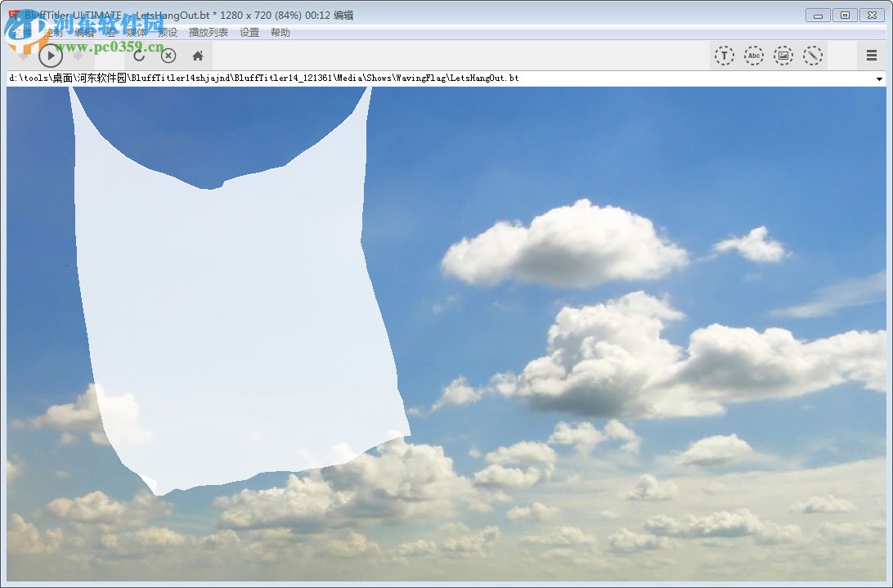Select the T text layer tool
The image size is (893, 588).
[x=725, y=56]
